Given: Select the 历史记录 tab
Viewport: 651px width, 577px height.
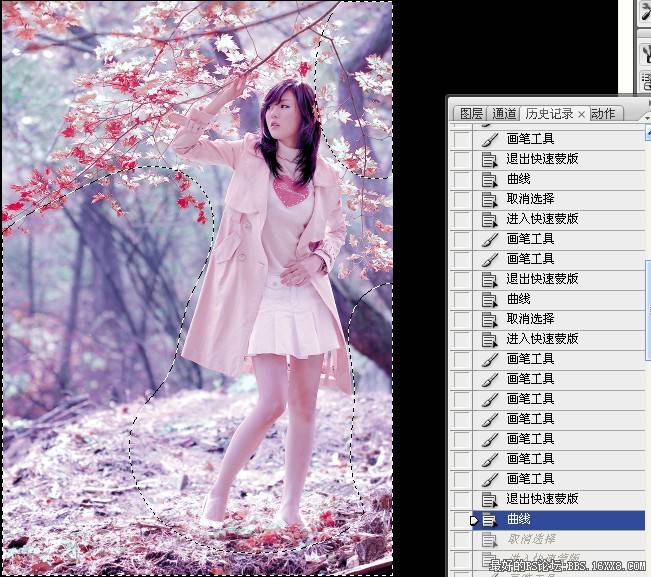Looking at the screenshot, I should [549, 113].
